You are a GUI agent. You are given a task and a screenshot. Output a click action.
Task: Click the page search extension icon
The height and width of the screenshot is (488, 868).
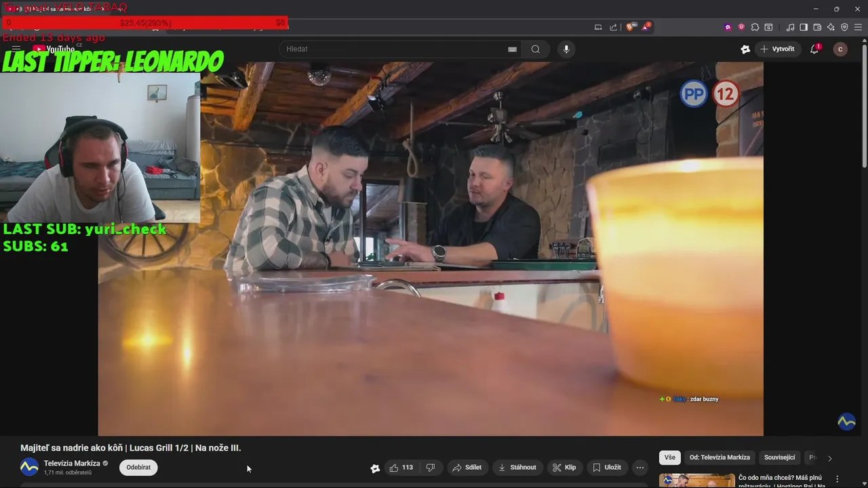768,27
